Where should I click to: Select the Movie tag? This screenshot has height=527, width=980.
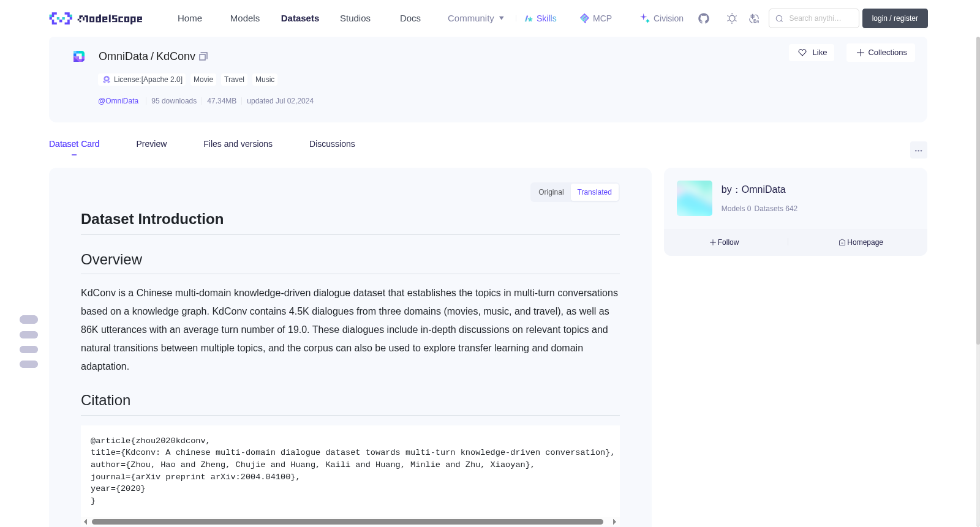(x=203, y=80)
